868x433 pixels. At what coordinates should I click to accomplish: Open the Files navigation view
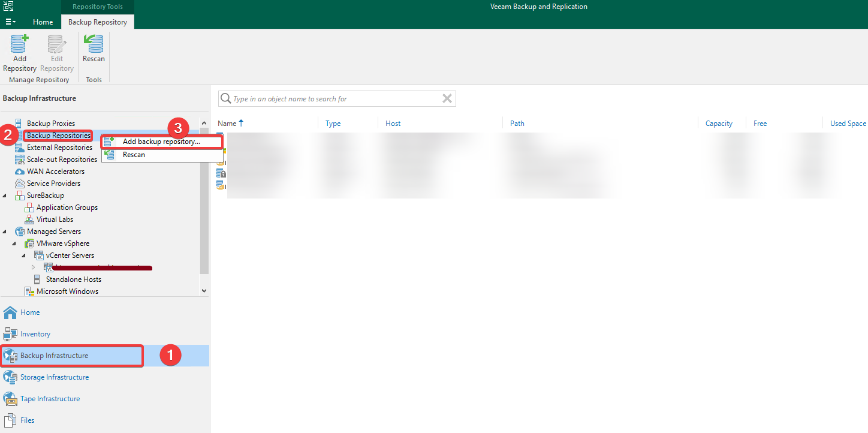pyautogui.click(x=27, y=420)
